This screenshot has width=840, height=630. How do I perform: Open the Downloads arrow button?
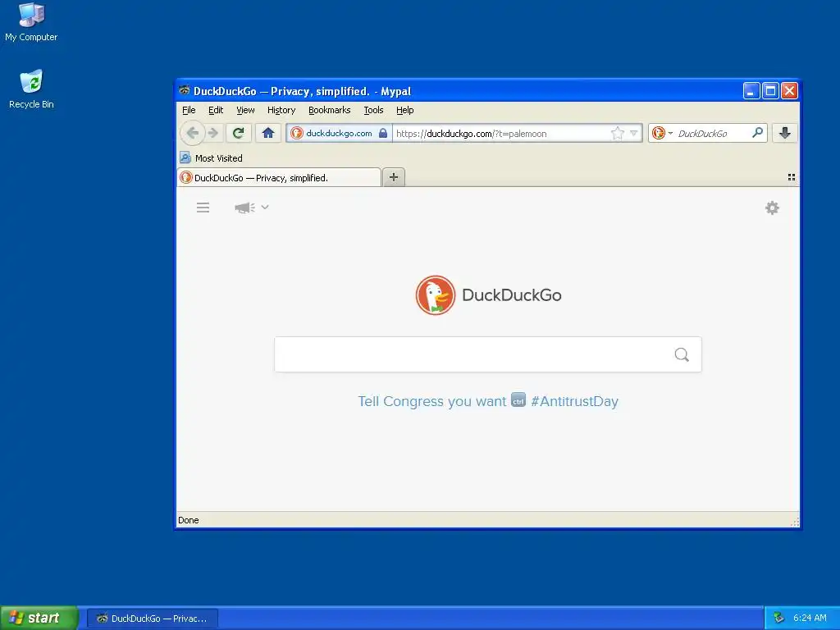(x=785, y=133)
